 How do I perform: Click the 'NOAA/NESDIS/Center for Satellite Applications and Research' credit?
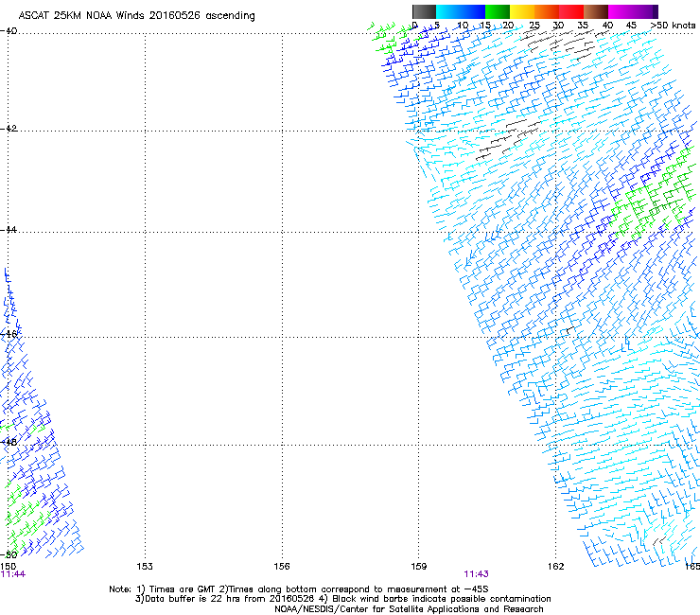[x=409, y=609]
